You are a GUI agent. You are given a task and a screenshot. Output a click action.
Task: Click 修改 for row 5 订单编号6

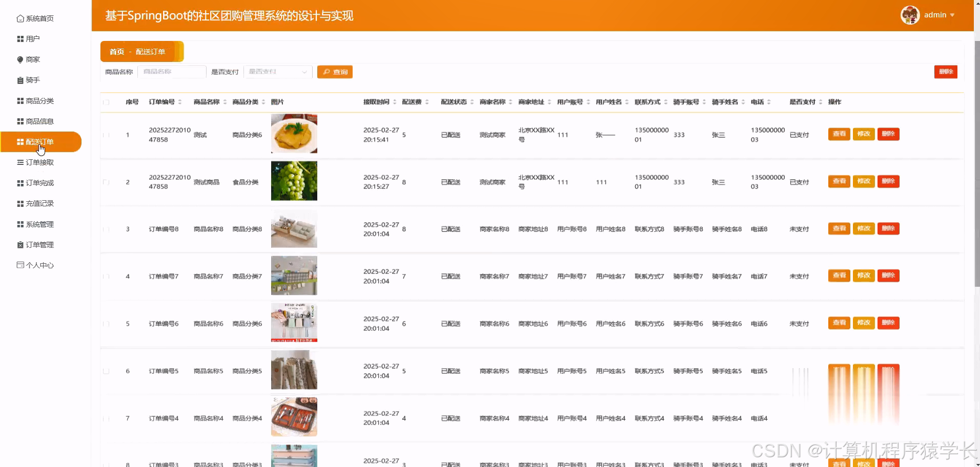[864, 323]
